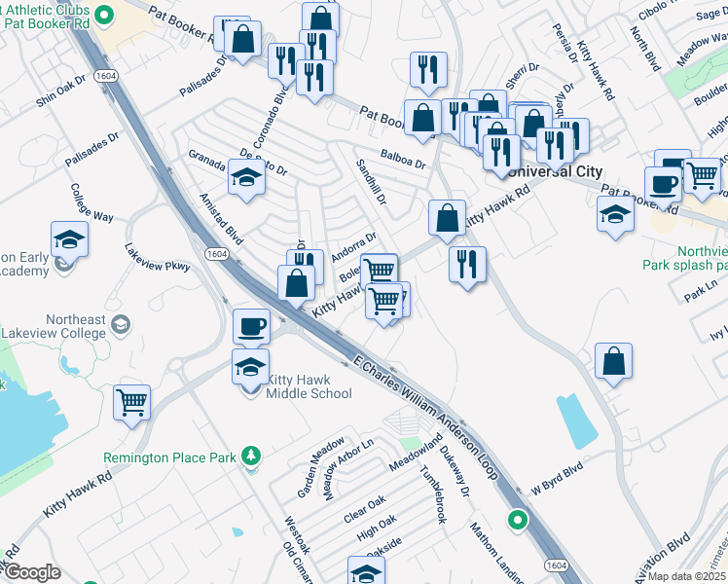Click the lone restaurant marker north of Pat Booker Rd
Image resolution: width=728 pixels, height=584 pixels.
428,69
